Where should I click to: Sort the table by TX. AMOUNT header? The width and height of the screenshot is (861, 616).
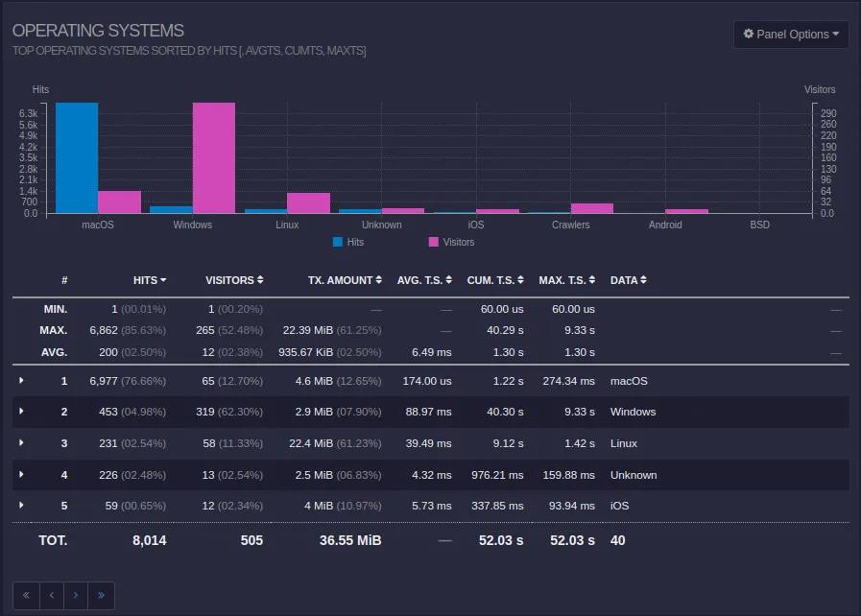pyautogui.click(x=340, y=280)
